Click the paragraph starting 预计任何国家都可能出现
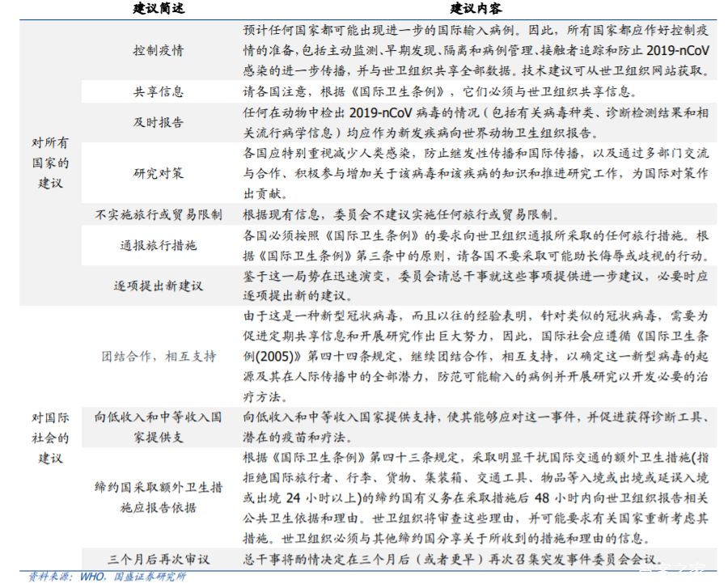 pyautogui.click(x=476, y=50)
